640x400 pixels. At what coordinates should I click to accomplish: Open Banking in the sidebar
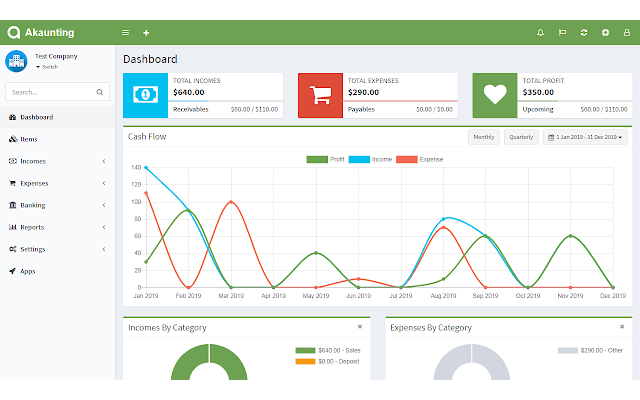click(57, 205)
